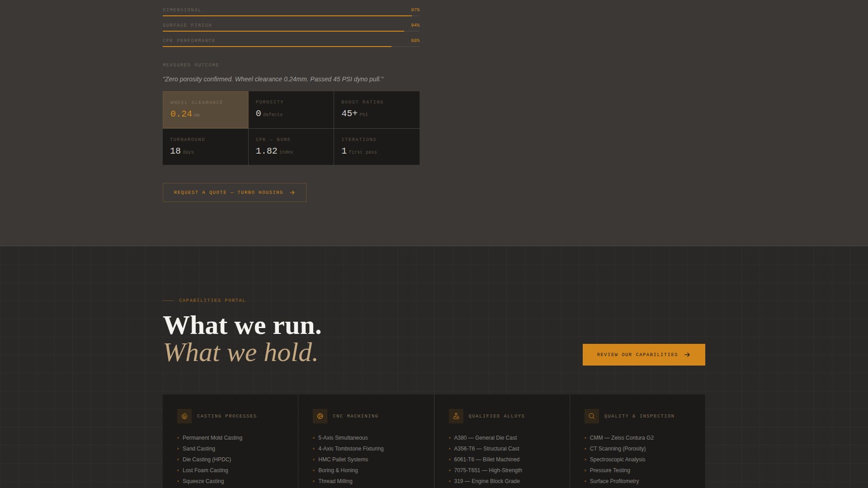Select the Wheel Clearance 0.24mm stat card
868x488 pixels.
(x=205, y=110)
